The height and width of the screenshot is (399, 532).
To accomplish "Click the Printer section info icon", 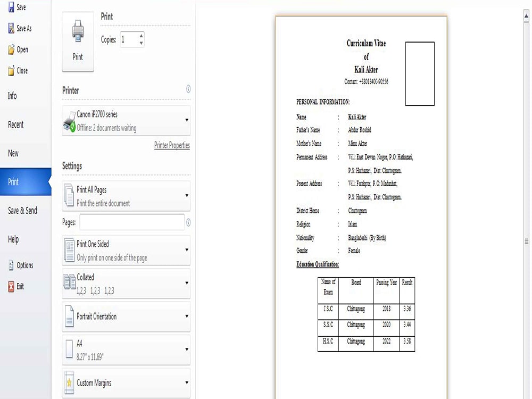I will pos(188,89).
